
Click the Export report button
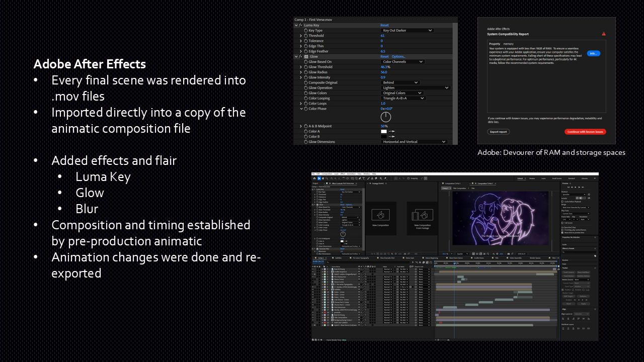(x=499, y=132)
